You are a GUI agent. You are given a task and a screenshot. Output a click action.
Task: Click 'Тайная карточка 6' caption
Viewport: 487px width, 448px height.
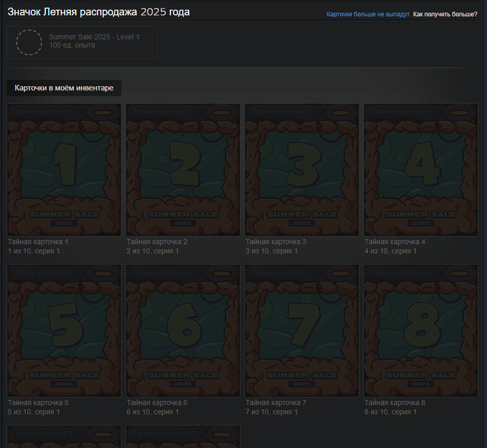157,403
